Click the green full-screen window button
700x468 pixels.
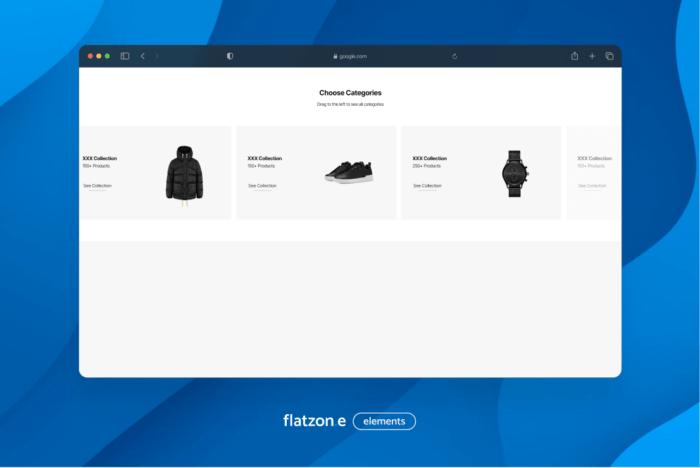click(x=107, y=56)
